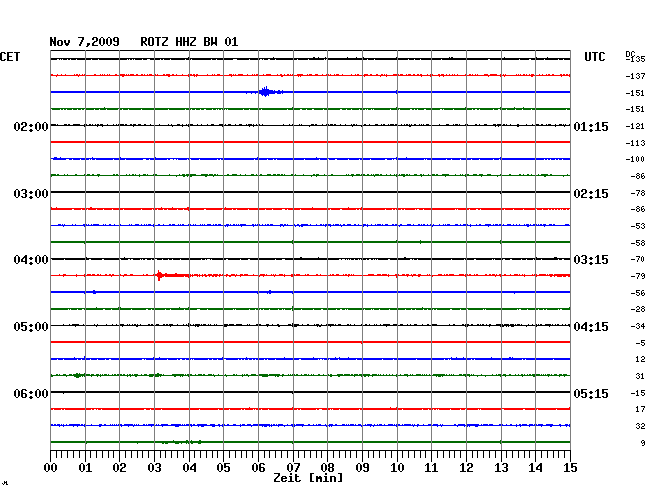Viewport: 650px width, 494px height.
Task: Click x-axis minute label "07"
Action: [x=293, y=468]
